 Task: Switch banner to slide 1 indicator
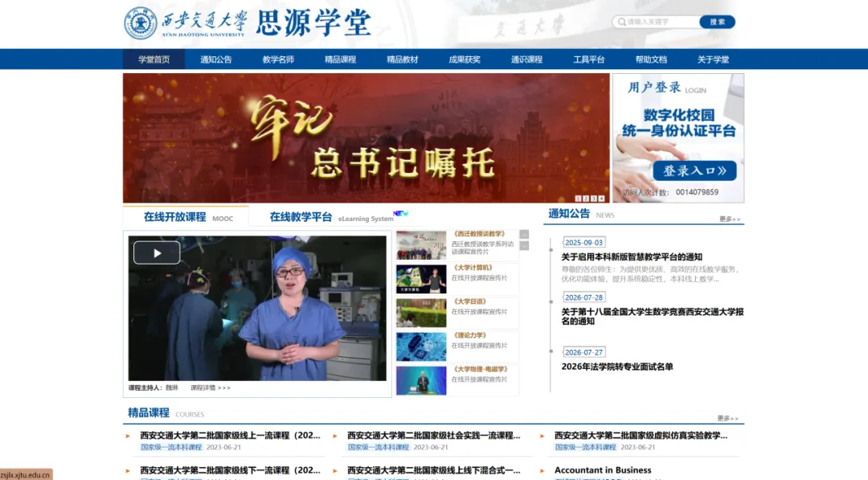point(578,199)
